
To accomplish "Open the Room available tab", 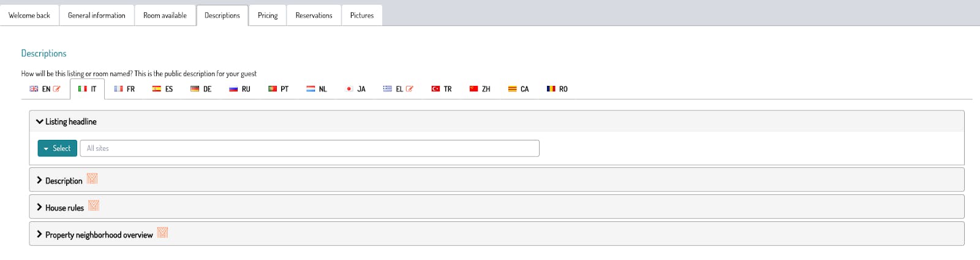I will coord(165,15).
